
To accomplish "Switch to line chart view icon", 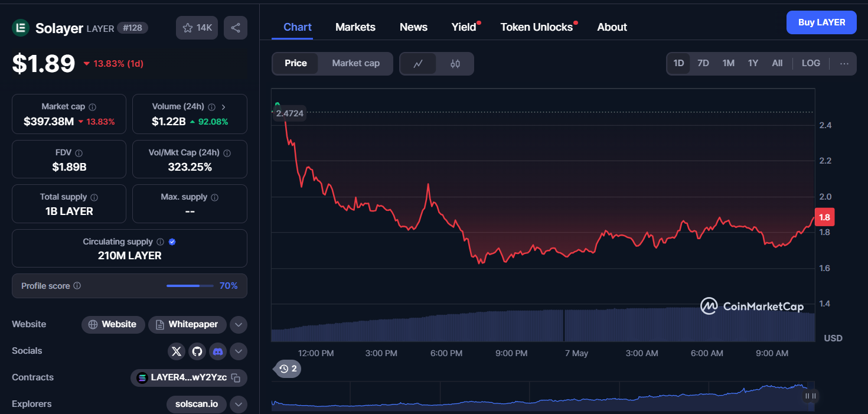I will (x=418, y=64).
